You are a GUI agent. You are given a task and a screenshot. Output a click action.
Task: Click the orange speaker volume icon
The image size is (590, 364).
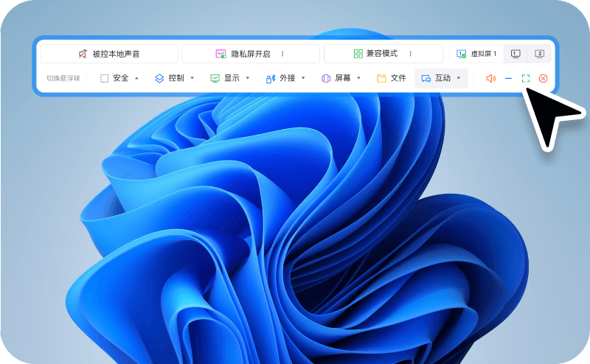pyautogui.click(x=490, y=78)
